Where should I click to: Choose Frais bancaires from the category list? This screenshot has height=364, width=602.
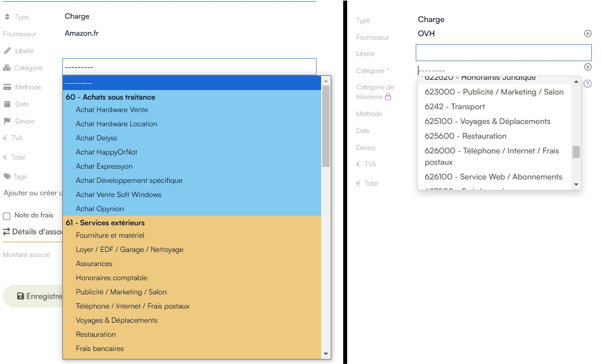100,349
